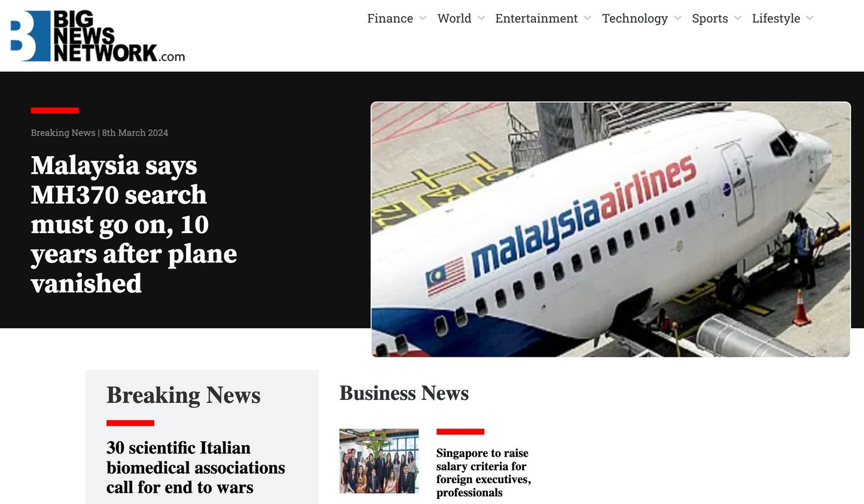Expand the Technology menu chevron
The image size is (864, 504).
tap(677, 19)
